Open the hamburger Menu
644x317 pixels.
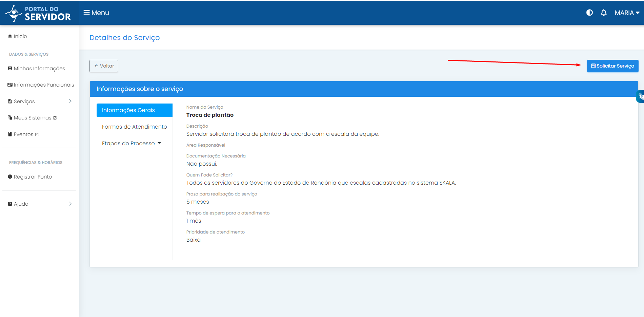click(96, 13)
